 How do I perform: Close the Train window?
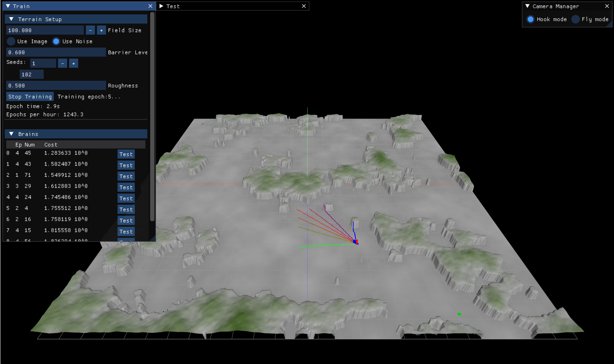point(150,6)
